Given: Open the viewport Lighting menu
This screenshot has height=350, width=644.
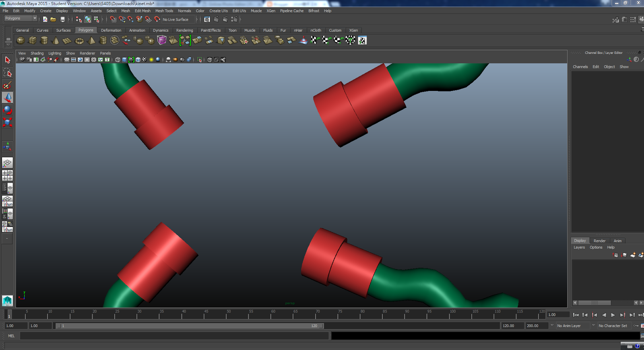Looking at the screenshot, I should click(x=55, y=53).
